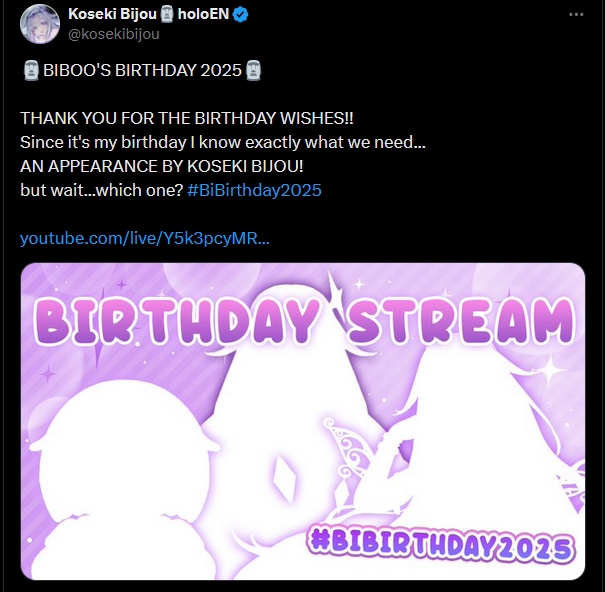Image resolution: width=605 pixels, height=592 pixels.
Task: Click the moai emoji beside the display name
Action: (x=167, y=15)
